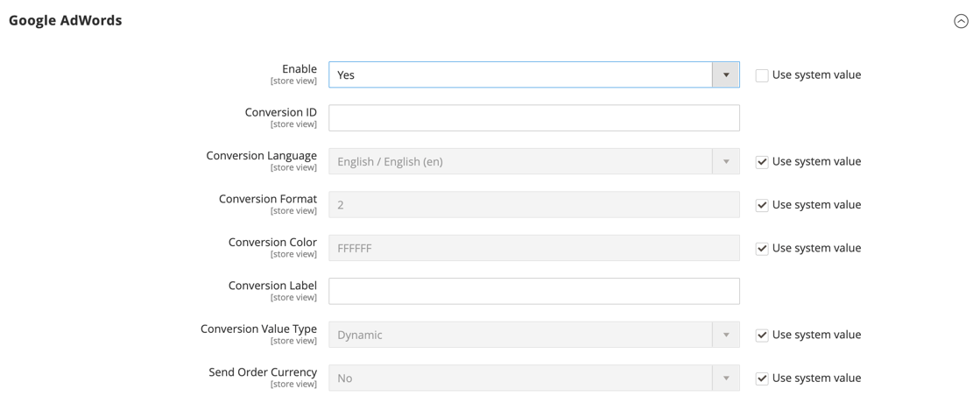
Task: Click into the Conversion ID field
Action: [x=533, y=118]
